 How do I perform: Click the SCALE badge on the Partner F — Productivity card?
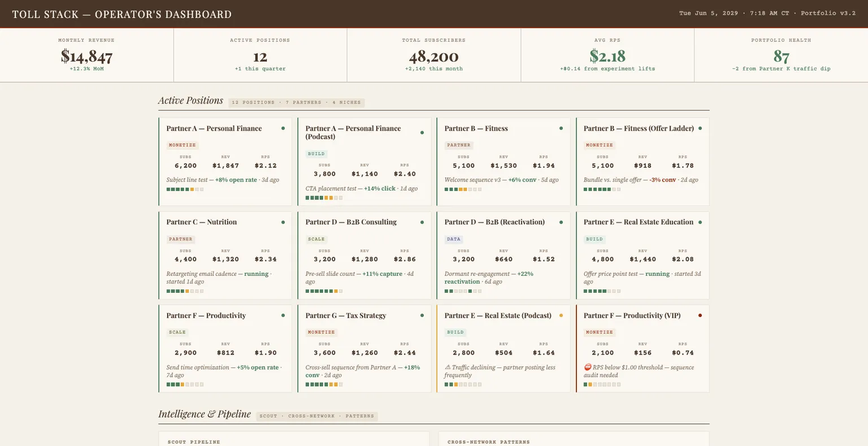(x=177, y=332)
